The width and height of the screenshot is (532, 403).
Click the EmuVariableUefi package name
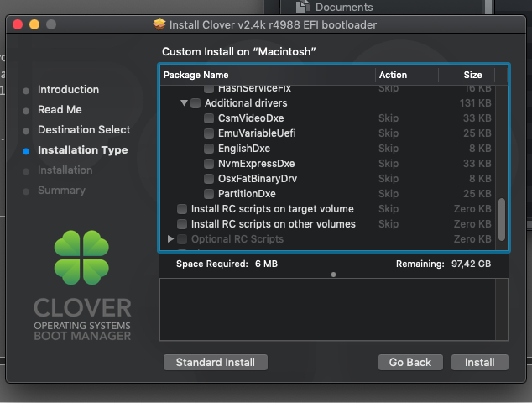point(257,133)
